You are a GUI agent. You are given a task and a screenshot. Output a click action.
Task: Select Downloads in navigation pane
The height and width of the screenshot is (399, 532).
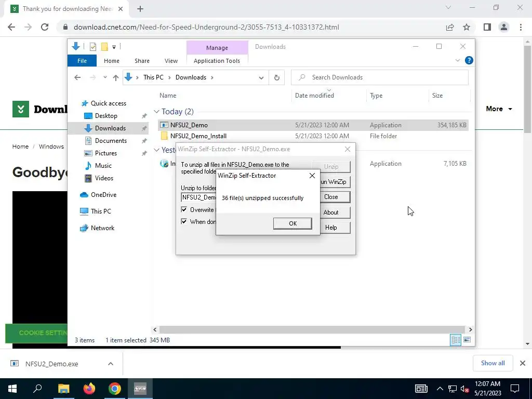(x=108, y=128)
